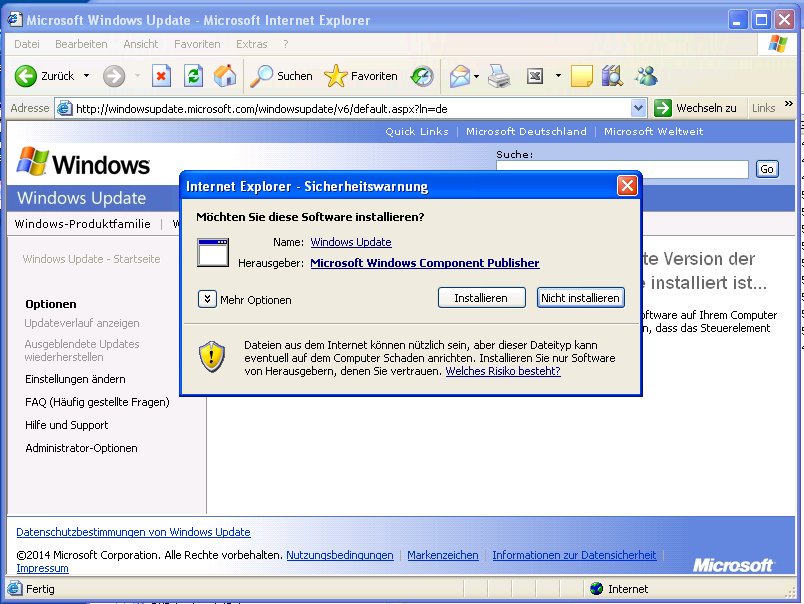This screenshot has width=804, height=604.
Task: Open Informationen zur Datensicherheit link
Action: pyautogui.click(x=574, y=555)
